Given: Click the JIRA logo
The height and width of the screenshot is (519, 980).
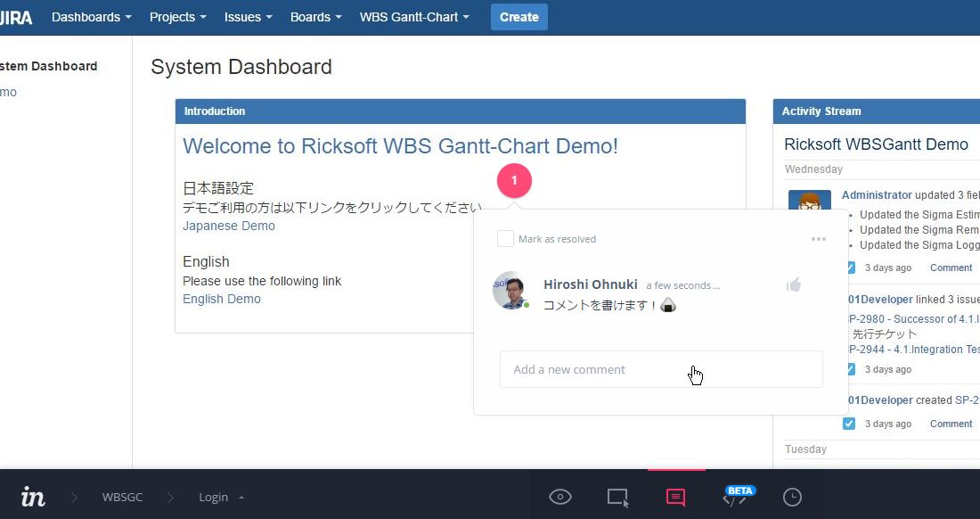Looking at the screenshot, I should tap(16, 17).
